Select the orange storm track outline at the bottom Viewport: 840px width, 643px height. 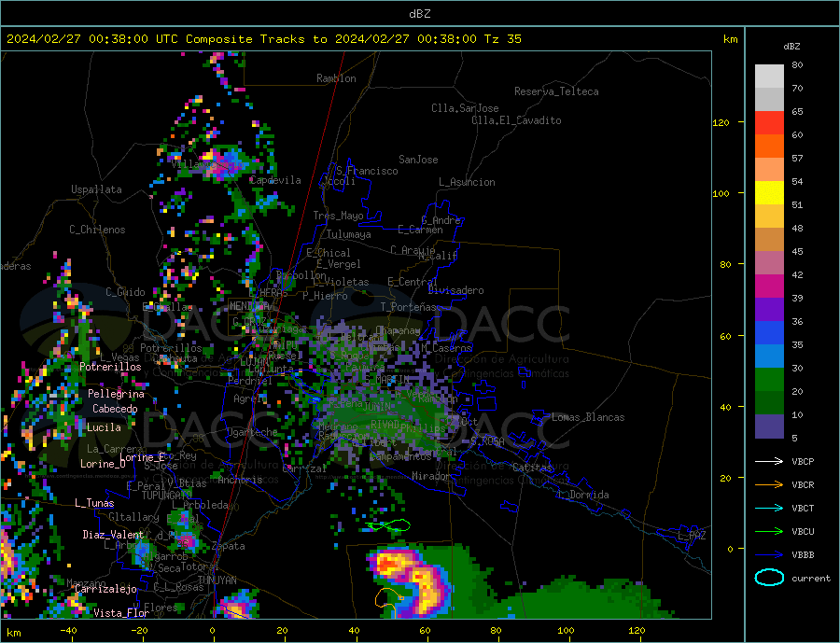(x=389, y=603)
